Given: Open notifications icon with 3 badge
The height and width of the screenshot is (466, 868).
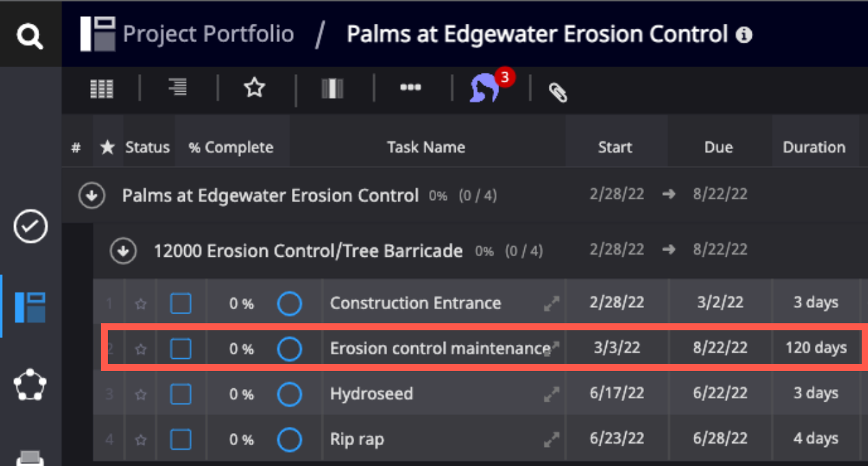Looking at the screenshot, I should [486, 87].
